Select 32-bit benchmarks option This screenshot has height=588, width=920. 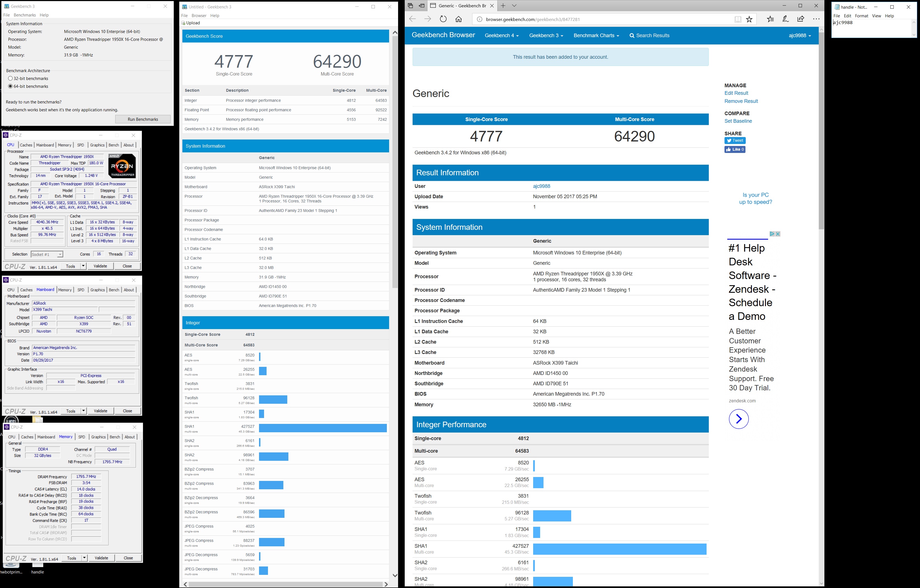28,78
